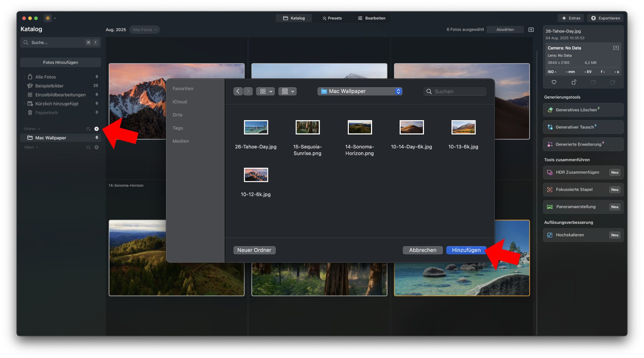This screenshot has height=358, width=644.
Task: Switch to the Bearbeiten tab
Action: pos(371,18)
